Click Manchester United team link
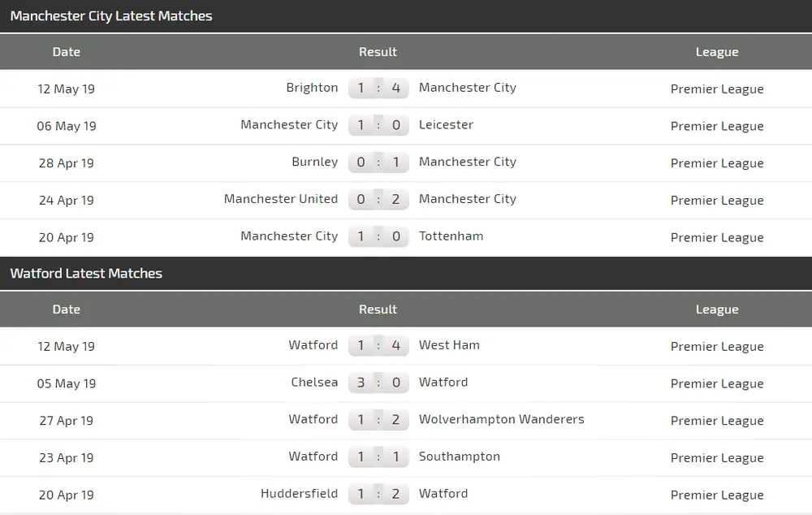The image size is (812, 515). 280,199
